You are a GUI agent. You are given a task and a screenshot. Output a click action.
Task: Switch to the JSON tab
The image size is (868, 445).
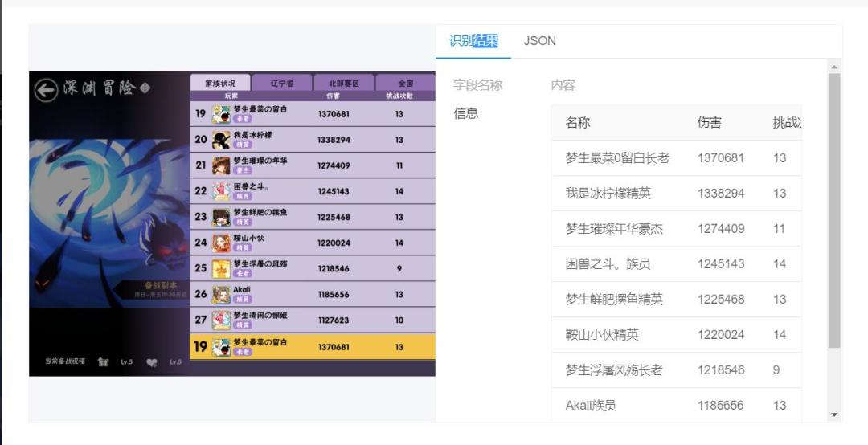click(x=540, y=41)
